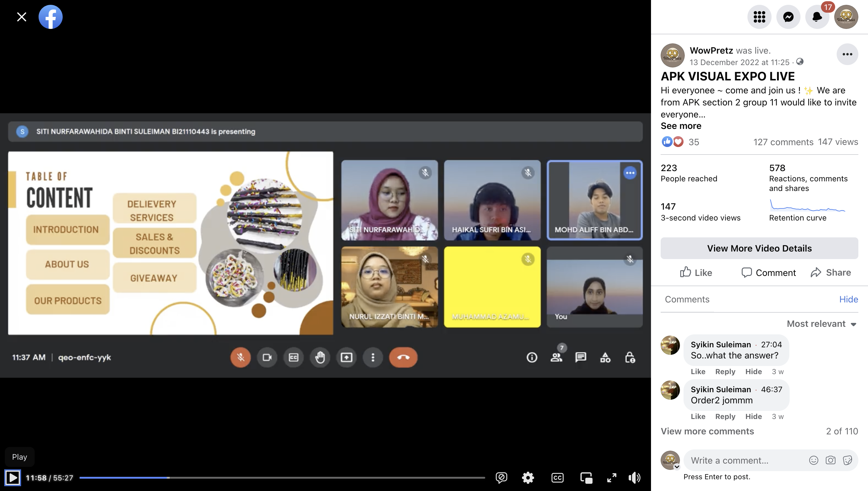Open video settings gear
Screen dimensions: 868x491
pyautogui.click(x=528, y=477)
